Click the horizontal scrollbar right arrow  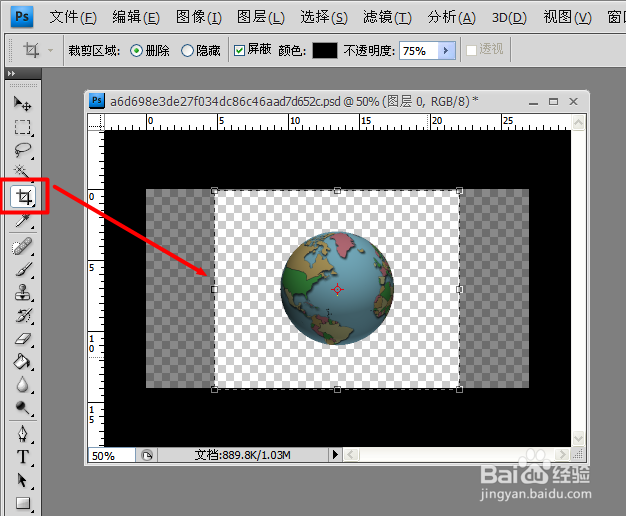563,454
